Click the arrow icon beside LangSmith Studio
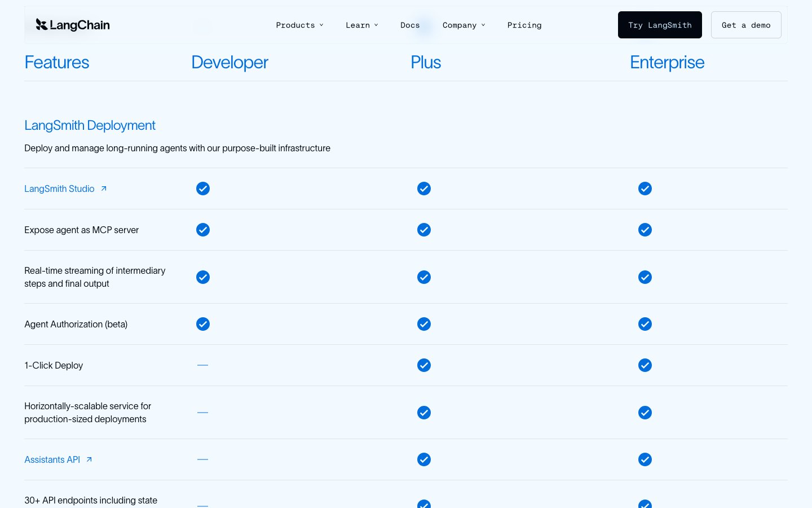 (x=104, y=189)
